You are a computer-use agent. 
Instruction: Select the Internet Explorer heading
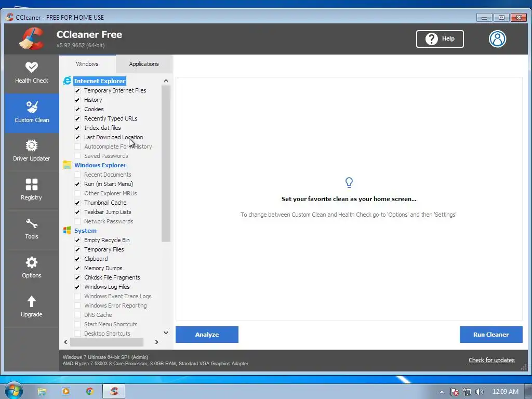pyautogui.click(x=100, y=81)
